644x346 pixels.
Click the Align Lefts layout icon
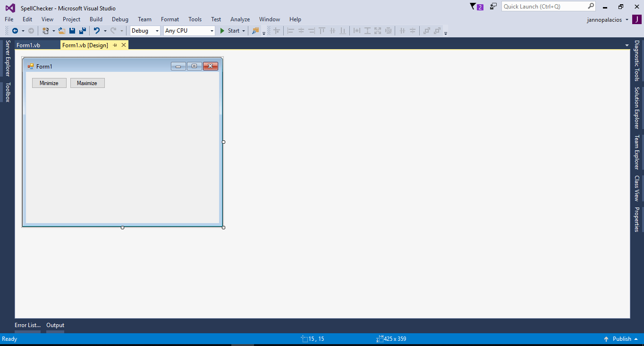291,31
